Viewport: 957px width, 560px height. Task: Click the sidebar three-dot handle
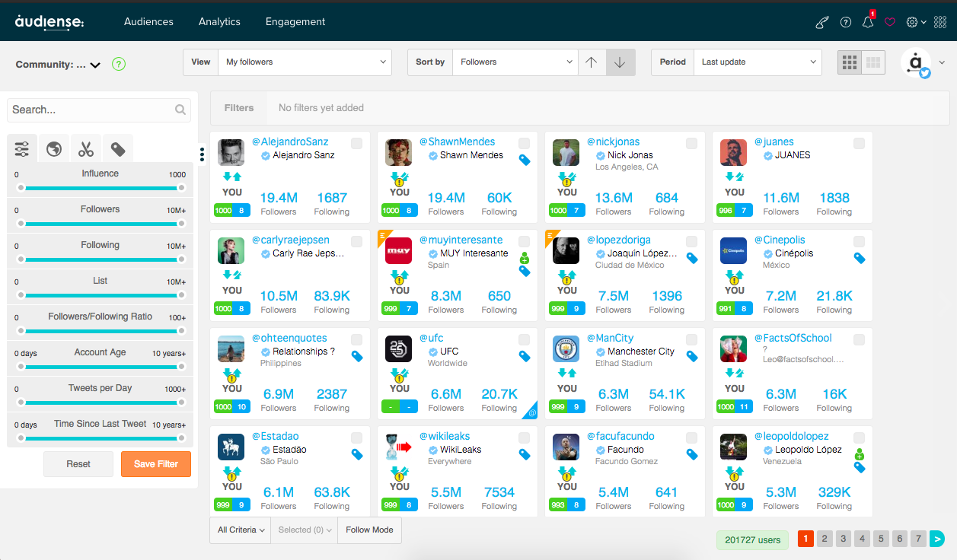coord(202,154)
